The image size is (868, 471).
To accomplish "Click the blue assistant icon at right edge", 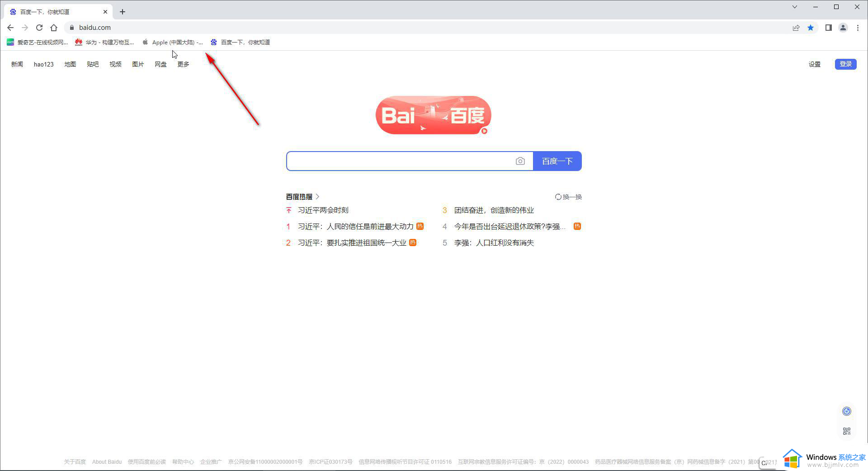I will click(x=847, y=411).
